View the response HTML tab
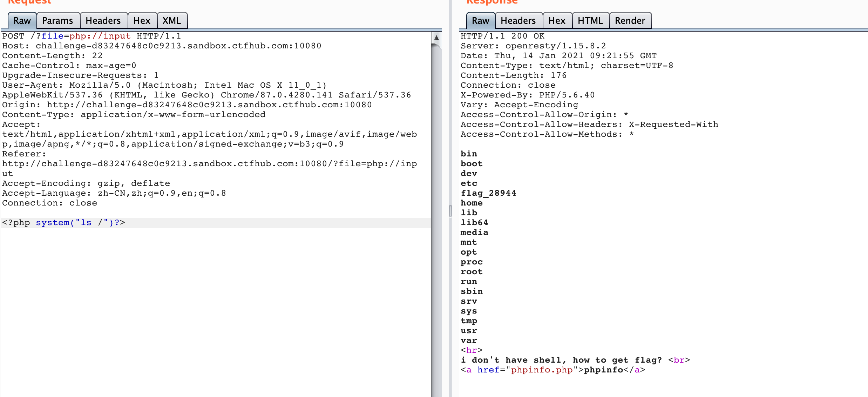This screenshot has width=868, height=397. pos(590,21)
